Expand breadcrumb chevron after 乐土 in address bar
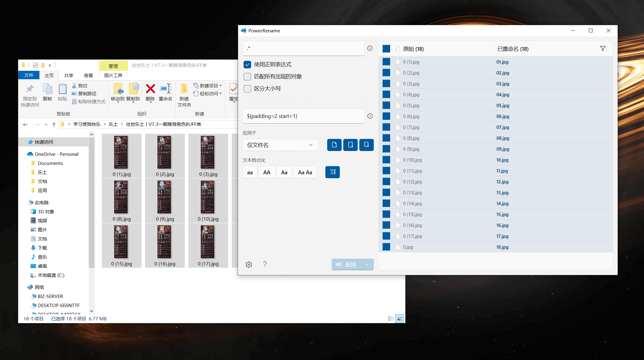 (122, 124)
